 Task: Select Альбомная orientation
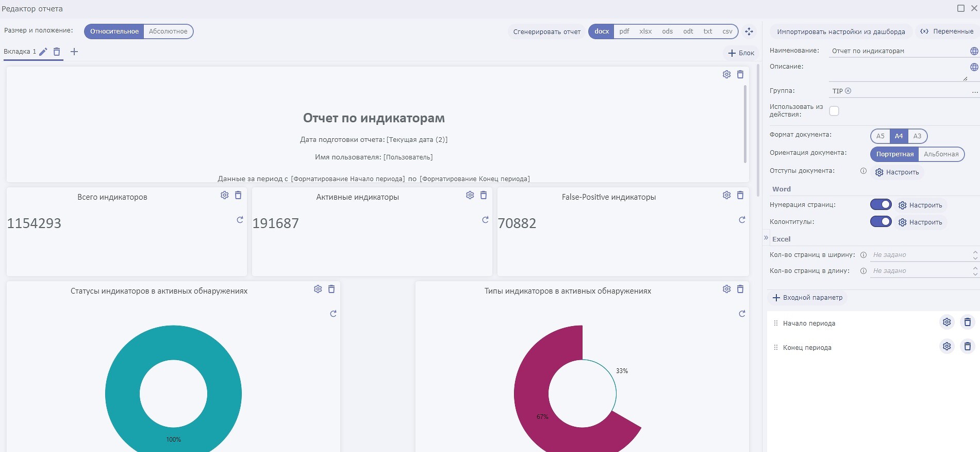tap(941, 154)
